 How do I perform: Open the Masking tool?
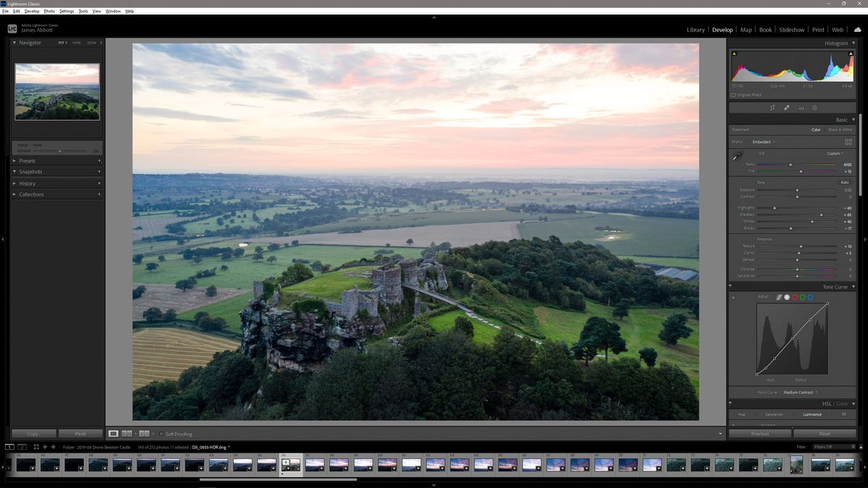815,108
